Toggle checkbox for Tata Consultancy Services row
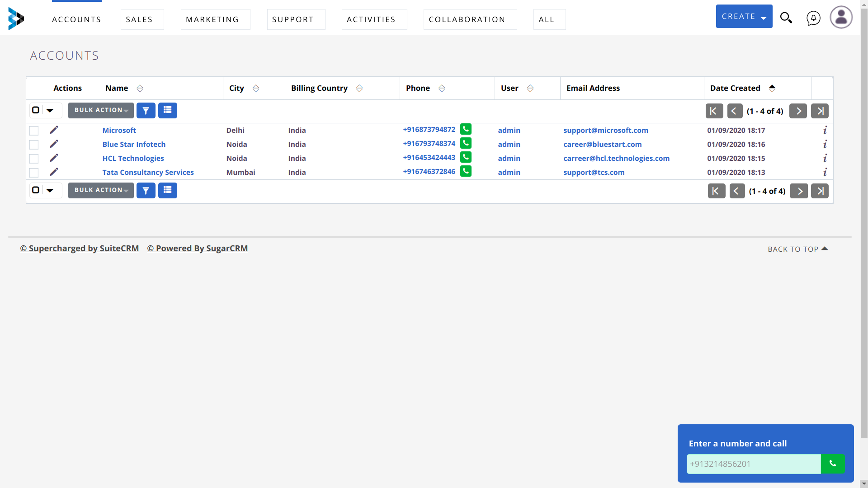868x488 pixels. [34, 172]
